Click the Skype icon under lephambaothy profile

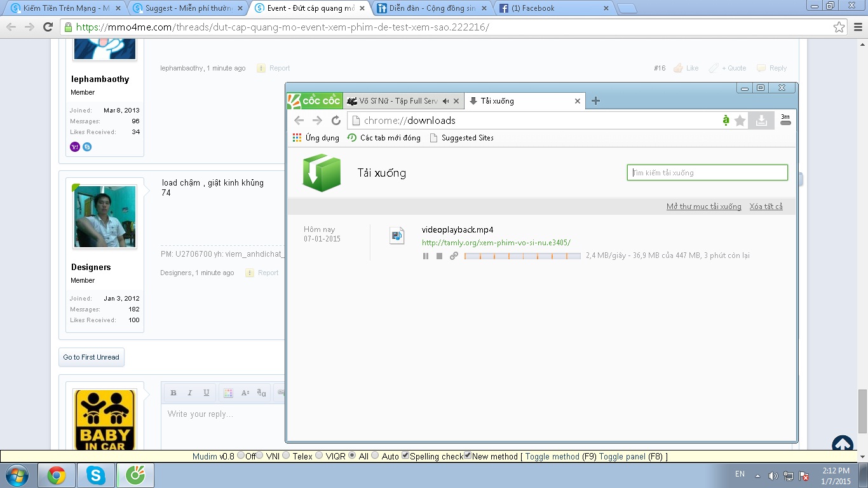(87, 147)
